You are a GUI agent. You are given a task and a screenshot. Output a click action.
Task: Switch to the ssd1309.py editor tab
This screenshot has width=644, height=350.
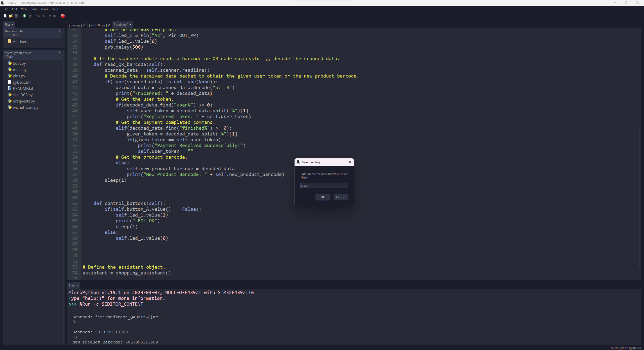(x=98, y=25)
